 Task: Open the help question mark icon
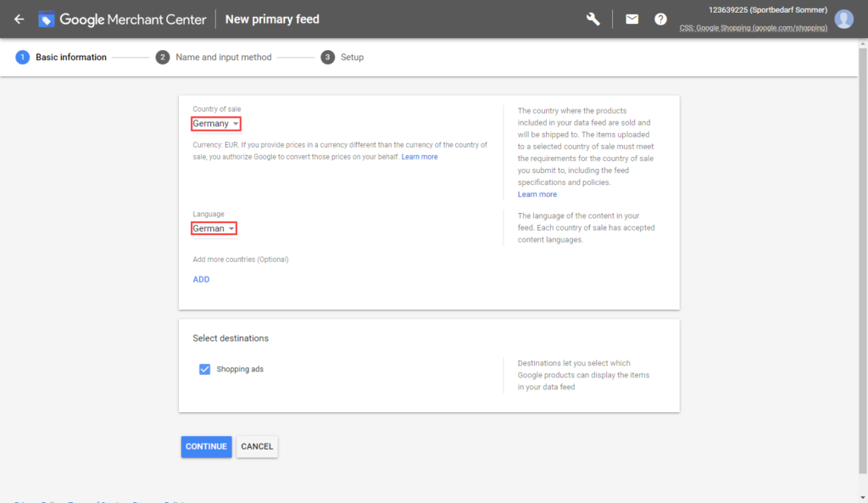[660, 19]
